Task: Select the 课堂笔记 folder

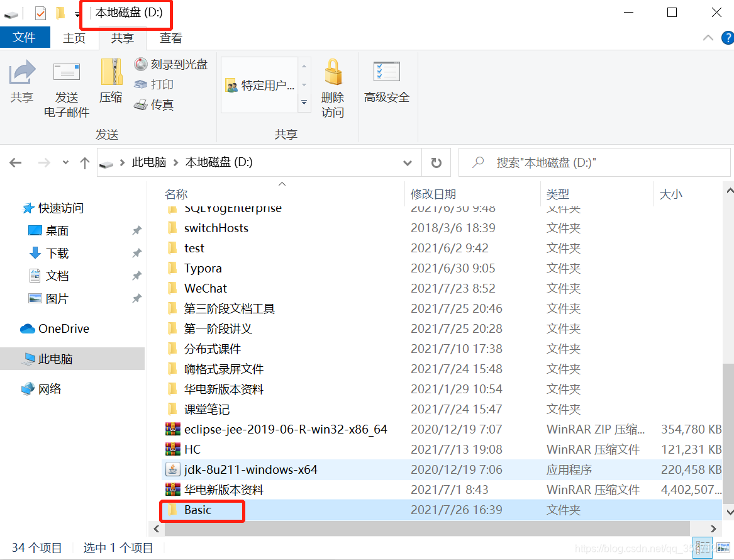Action: click(x=442, y=409)
